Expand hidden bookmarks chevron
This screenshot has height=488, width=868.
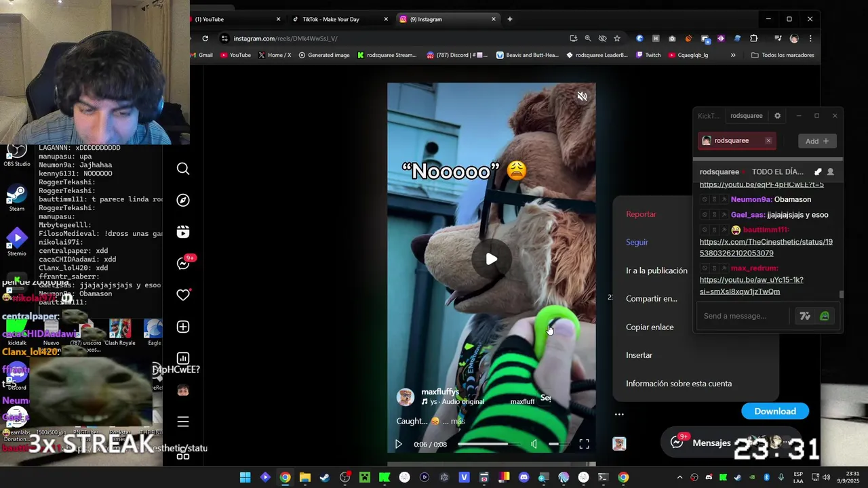(733, 55)
